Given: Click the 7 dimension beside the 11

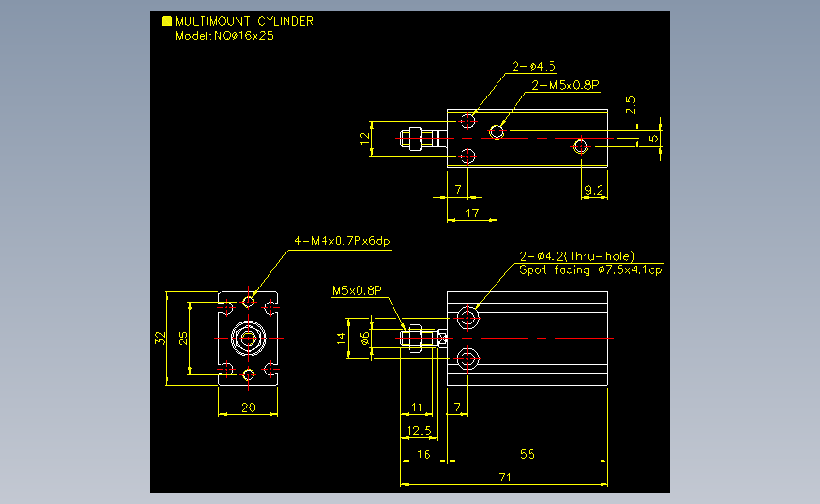Looking at the screenshot, I should coord(457,408).
